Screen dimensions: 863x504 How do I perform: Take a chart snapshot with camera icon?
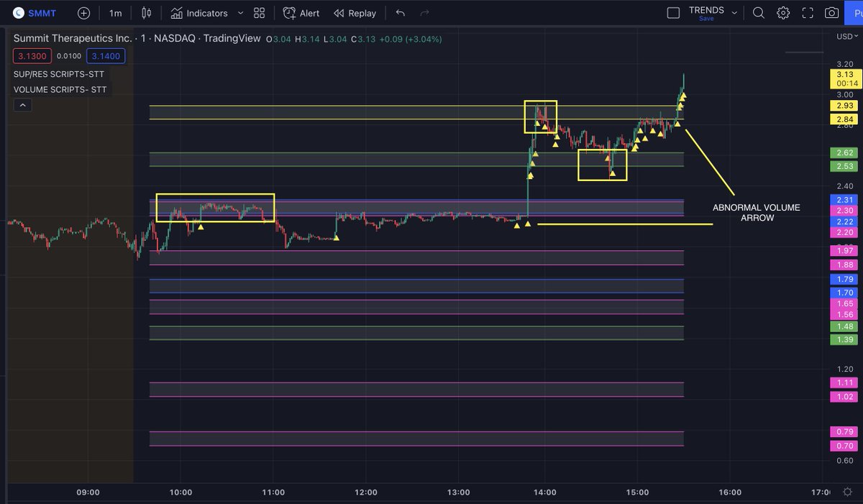pyautogui.click(x=831, y=13)
